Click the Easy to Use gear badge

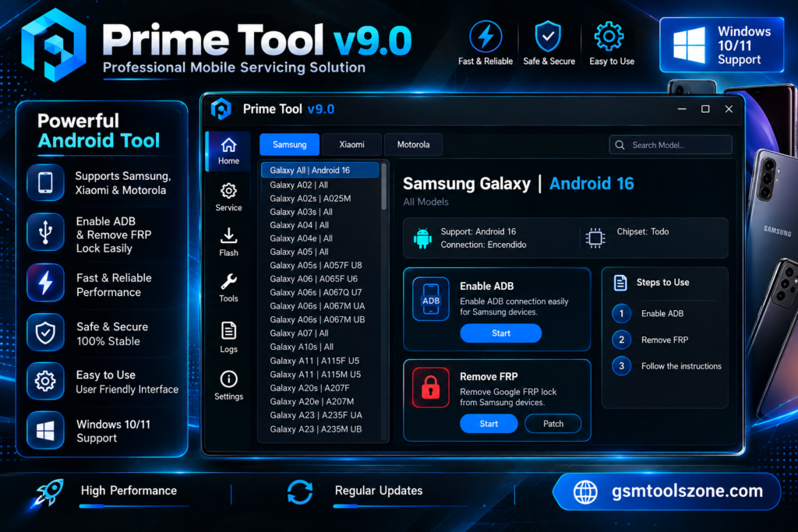pos(609,37)
